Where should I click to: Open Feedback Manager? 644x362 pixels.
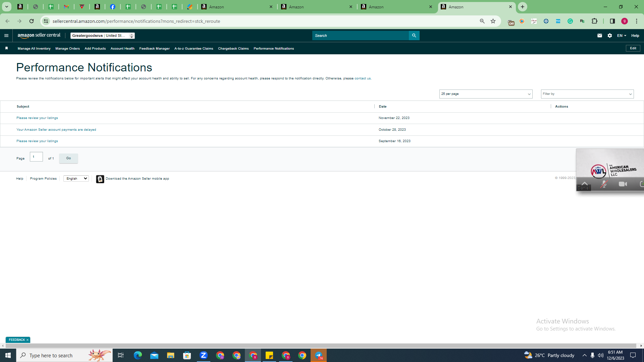tap(154, 49)
